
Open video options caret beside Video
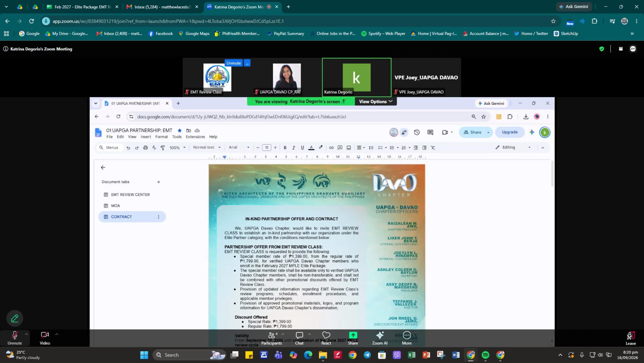pos(57,334)
